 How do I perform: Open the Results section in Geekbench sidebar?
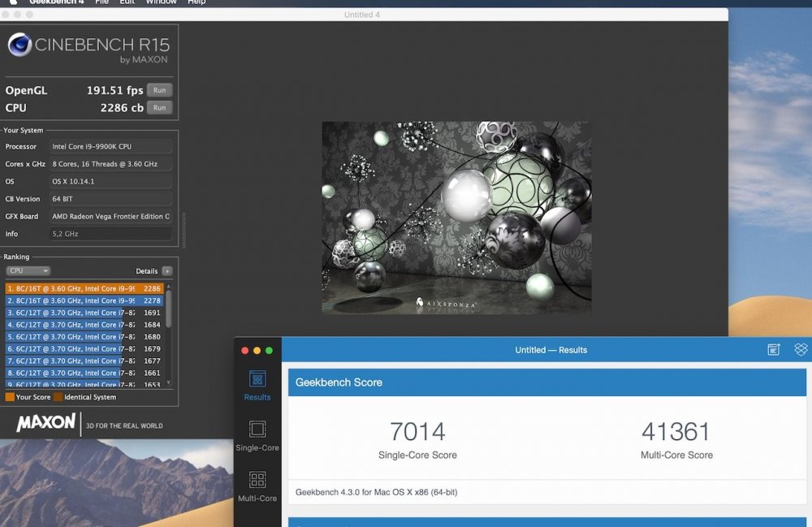click(257, 386)
